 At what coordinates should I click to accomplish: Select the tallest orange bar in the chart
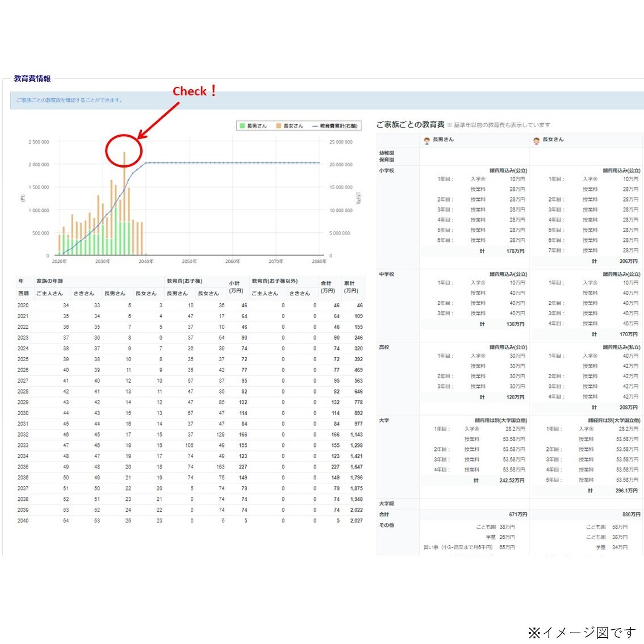point(124,187)
